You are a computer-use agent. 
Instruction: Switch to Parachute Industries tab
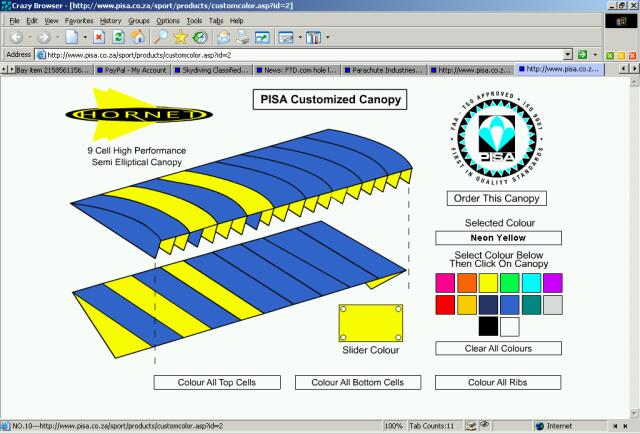click(384, 70)
